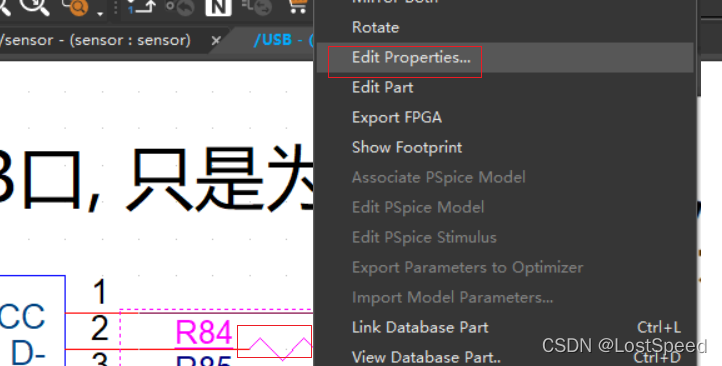Click the orange shopping cart icon
Viewport: 722px width, 366px height.
[x=297, y=6]
